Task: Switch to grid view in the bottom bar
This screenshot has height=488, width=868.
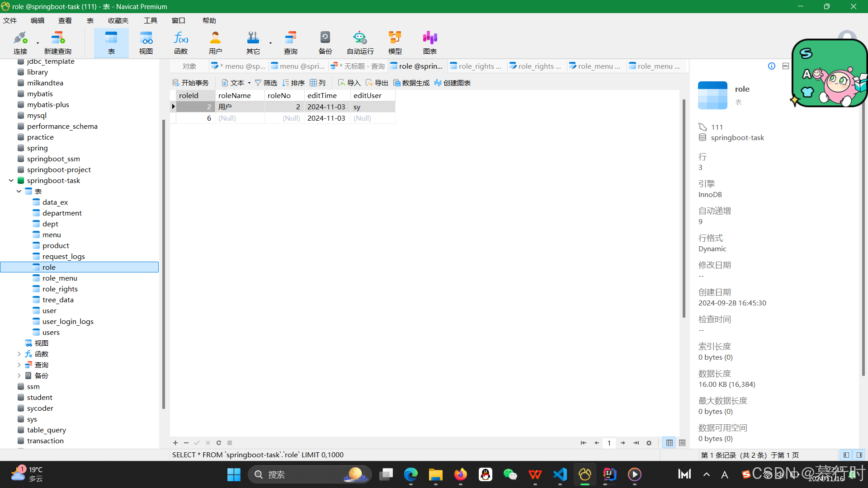Action: [670, 443]
